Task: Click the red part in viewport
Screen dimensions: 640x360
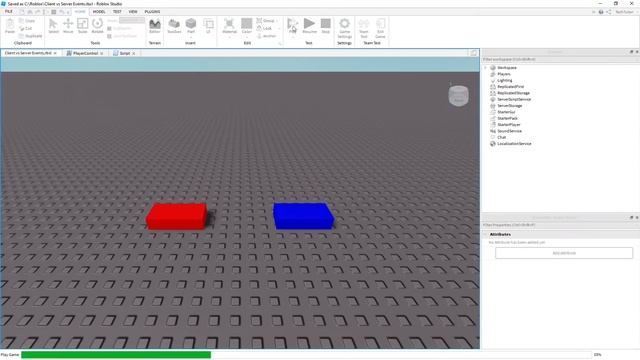Action: pyautogui.click(x=177, y=216)
